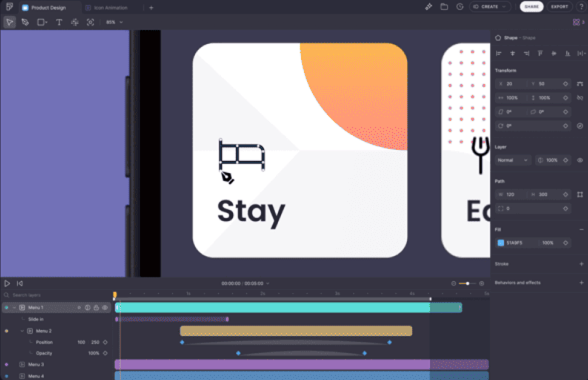Open the Product Design tab
This screenshot has height=380, width=588.
point(48,7)
